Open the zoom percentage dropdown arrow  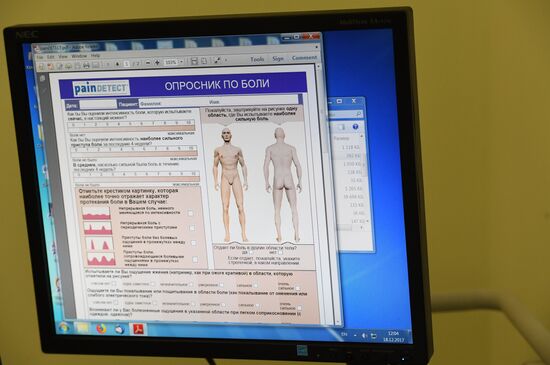pos(182,62)
